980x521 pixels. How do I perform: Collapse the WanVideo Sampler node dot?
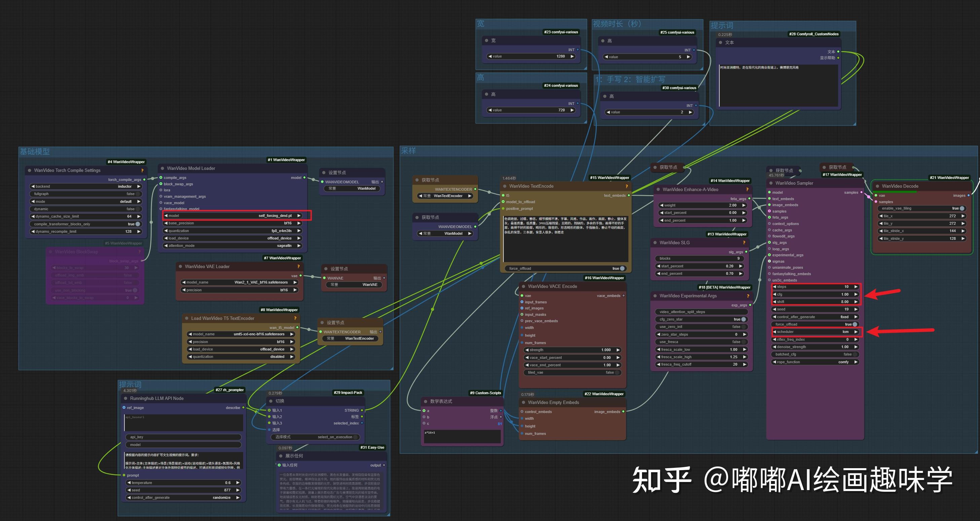click(x=770, y=183)
